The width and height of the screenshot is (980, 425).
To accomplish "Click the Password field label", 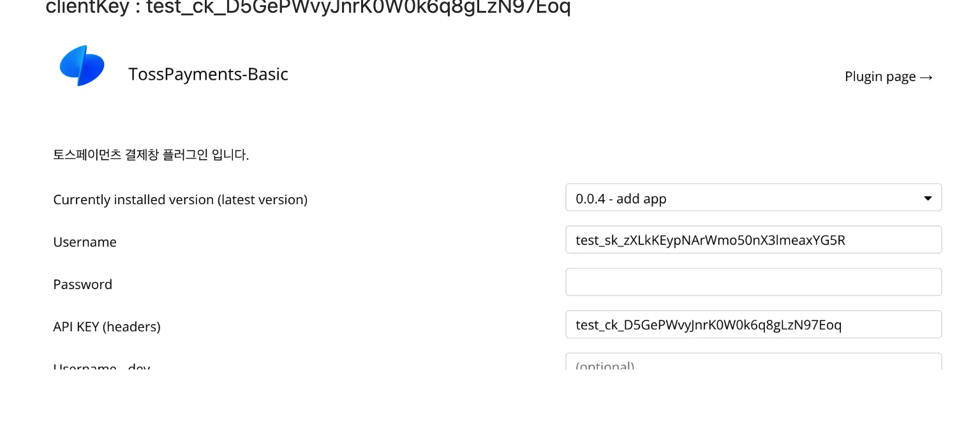I will click(82, 284).
